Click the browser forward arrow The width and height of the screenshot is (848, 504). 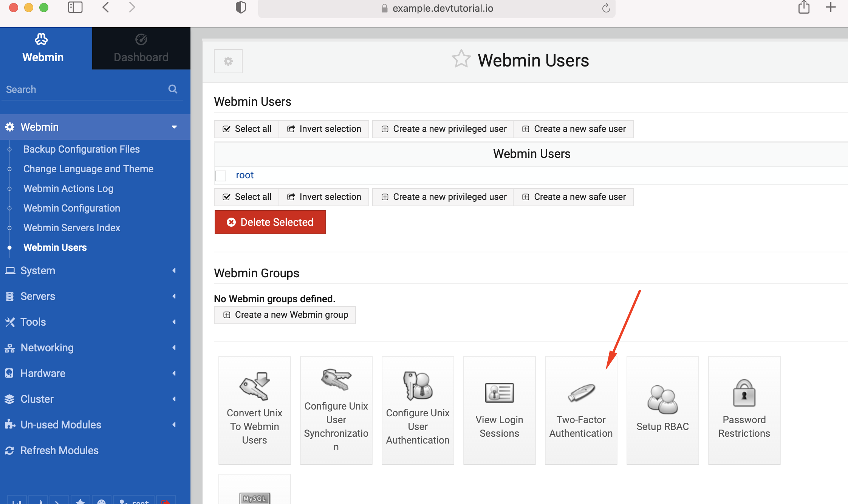(x=132, y=8)
